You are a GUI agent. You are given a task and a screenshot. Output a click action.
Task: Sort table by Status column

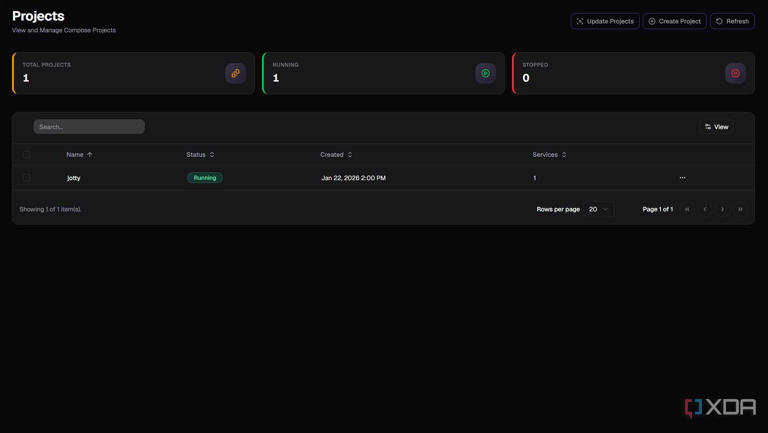[200, 155]
